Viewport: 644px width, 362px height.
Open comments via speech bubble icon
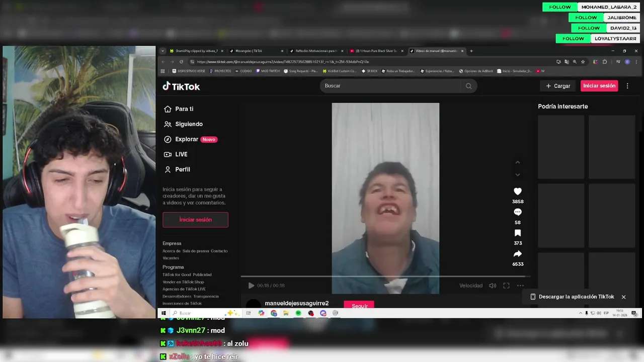click(x=518, y=212)
